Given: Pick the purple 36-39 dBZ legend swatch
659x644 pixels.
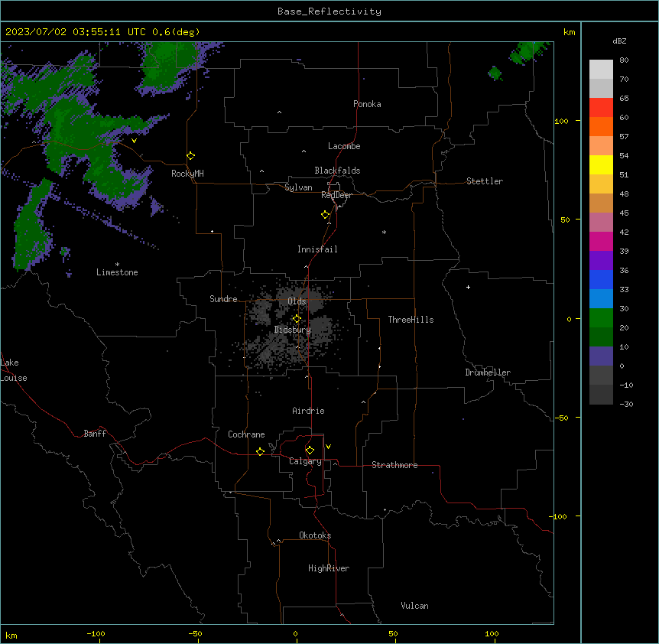Looking at the screenshot, I should (x=601, y=261).
